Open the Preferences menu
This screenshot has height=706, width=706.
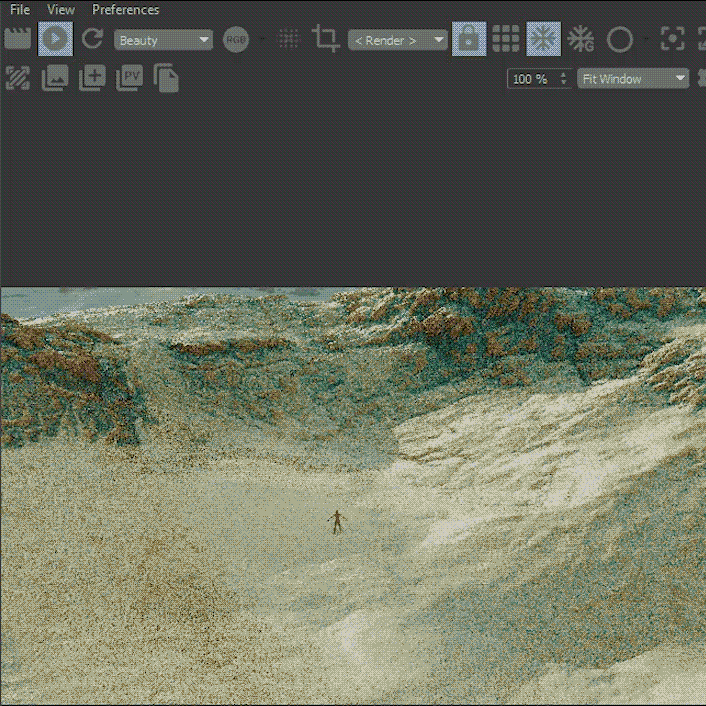click(x=125, y=9)
